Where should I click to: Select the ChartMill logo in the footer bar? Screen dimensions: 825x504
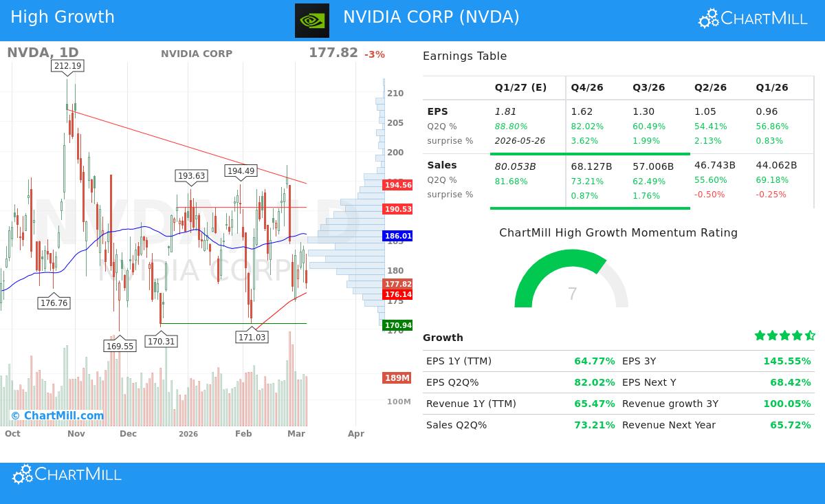[66, 474]
